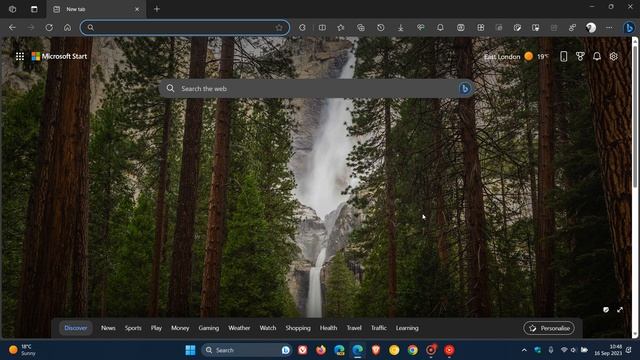Click the taskbar Search box
This screenshot has width=640, height=360.
[x=246, y=350]
